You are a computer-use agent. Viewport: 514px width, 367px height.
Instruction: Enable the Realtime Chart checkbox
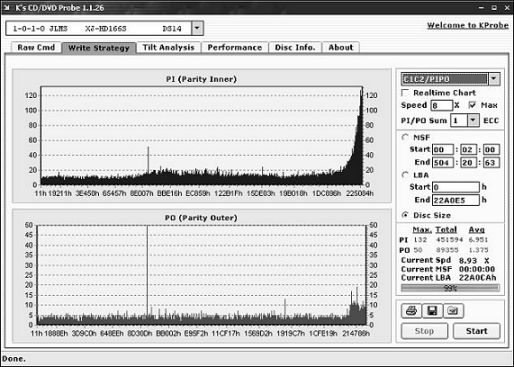click(405, 92)
